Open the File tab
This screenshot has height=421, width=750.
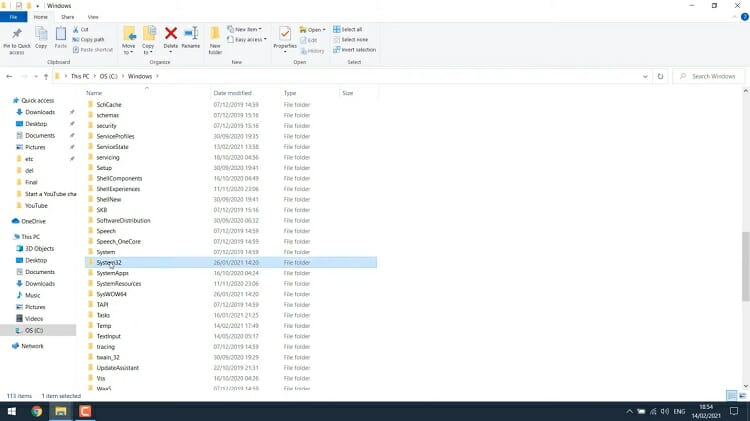coord(13,17)
